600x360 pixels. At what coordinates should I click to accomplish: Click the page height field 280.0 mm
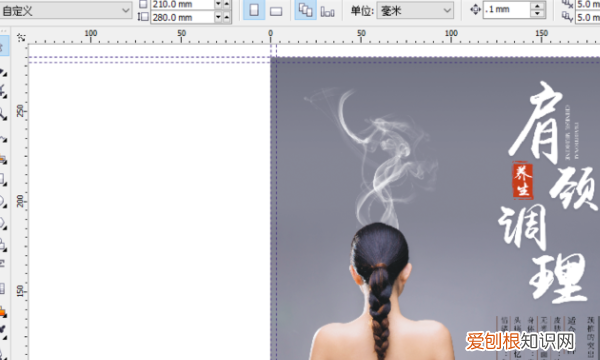[182, 17]
